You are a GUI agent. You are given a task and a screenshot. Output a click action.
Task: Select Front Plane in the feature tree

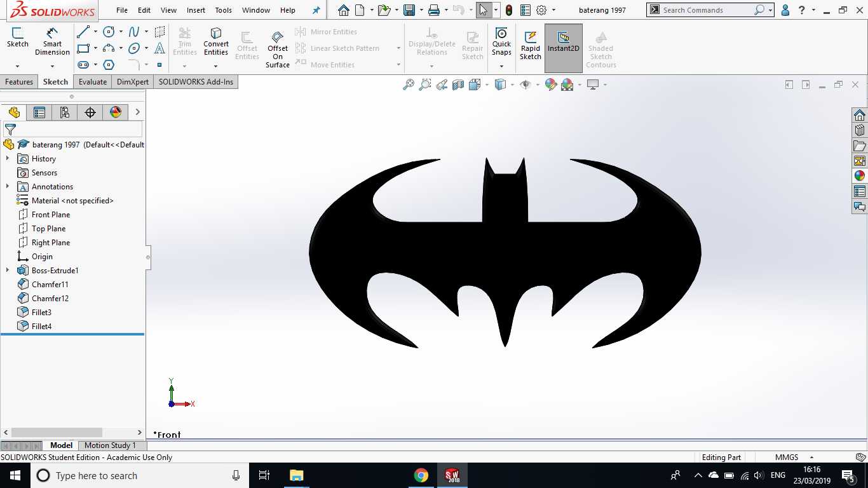[x=51, y=215]
